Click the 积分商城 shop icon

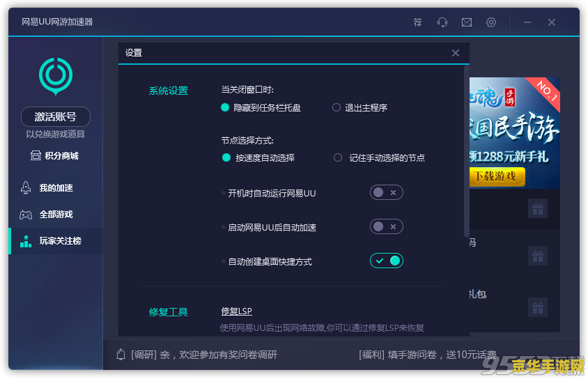pyautogui.click(x=36, y=155)
